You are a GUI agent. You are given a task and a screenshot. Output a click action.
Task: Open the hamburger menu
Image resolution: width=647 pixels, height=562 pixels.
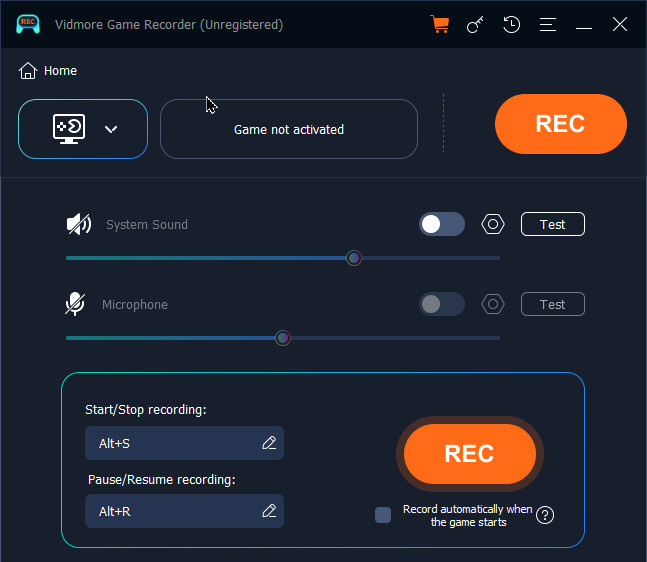[548, 24]
